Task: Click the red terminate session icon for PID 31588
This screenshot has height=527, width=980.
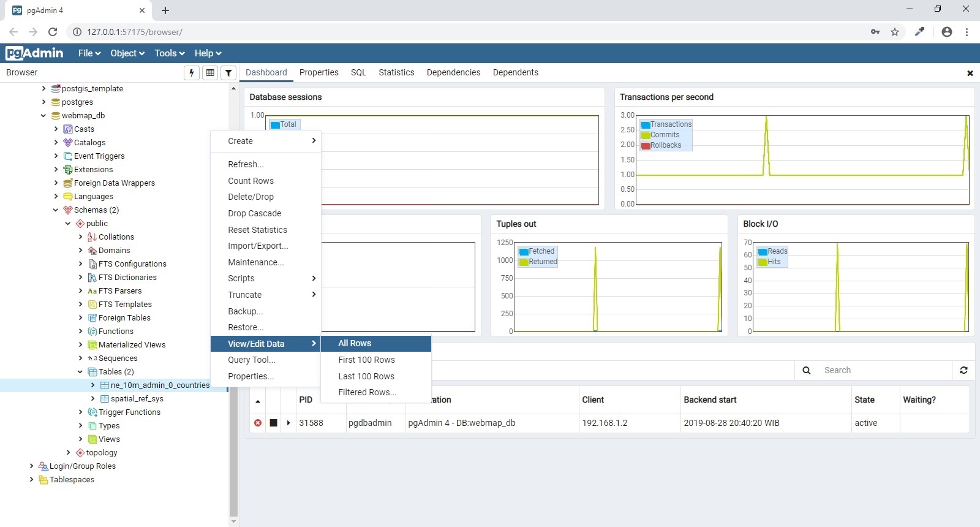Action: coord(258,423)
